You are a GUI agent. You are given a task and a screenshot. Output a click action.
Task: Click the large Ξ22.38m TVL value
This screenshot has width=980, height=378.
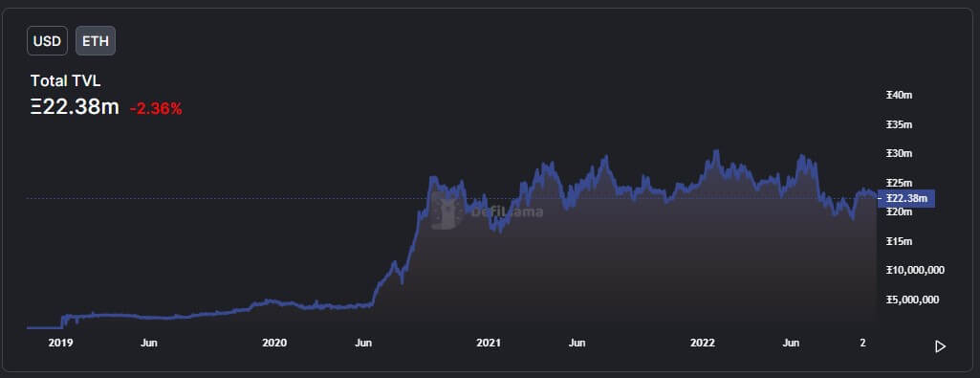pos(75,107)
